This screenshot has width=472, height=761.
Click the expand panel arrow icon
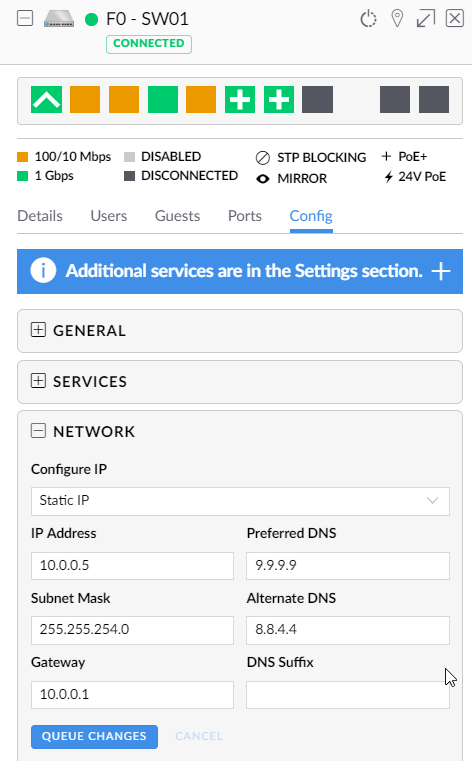426,19
